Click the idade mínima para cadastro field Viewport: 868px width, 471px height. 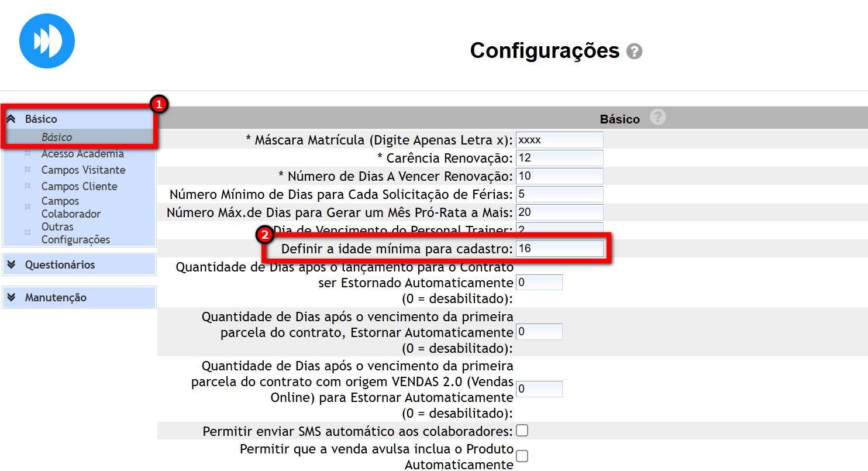click(559, 249)
